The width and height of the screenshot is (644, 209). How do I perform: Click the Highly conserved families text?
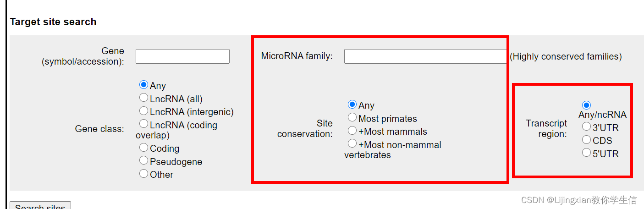[x=566, y=56]
